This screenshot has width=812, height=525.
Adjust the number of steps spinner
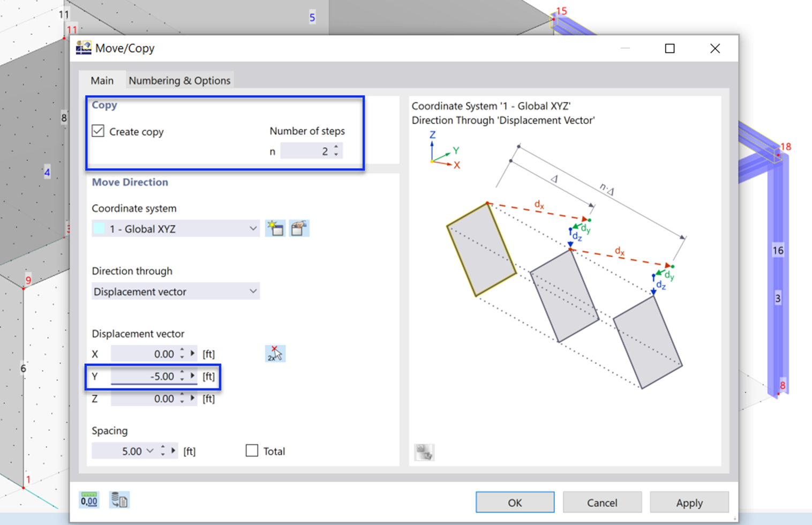(x=336, y=151)
